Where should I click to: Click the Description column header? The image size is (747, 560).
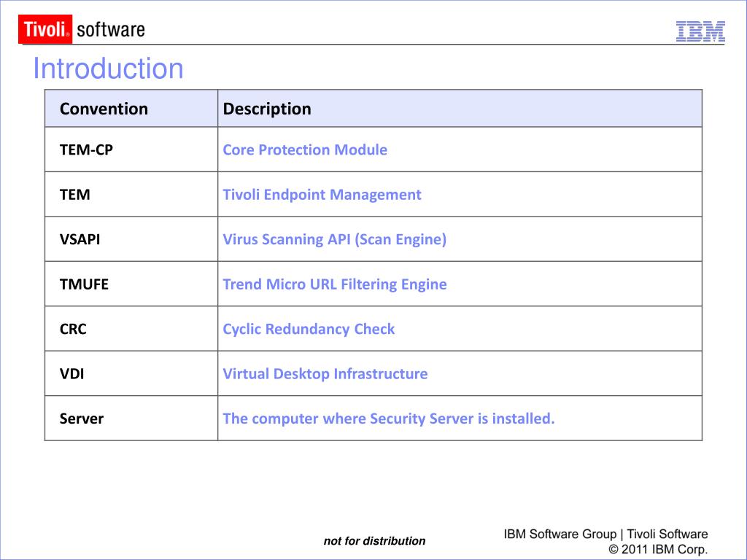pos(460,109)
